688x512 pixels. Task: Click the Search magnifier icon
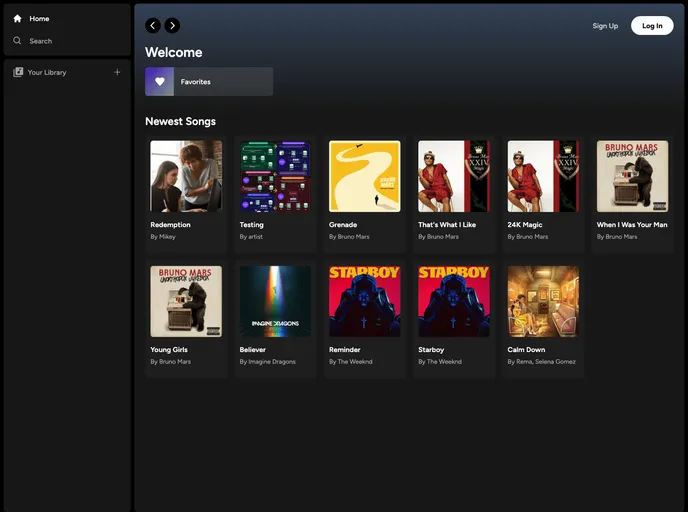[x=17, y=41]
